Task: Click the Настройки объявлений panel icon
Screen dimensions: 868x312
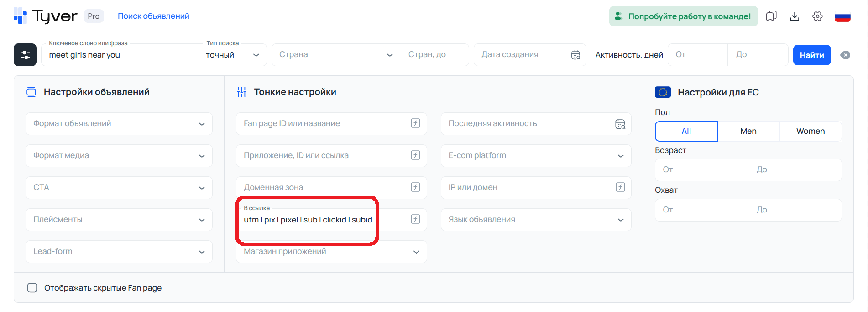Action: point(31,92)
